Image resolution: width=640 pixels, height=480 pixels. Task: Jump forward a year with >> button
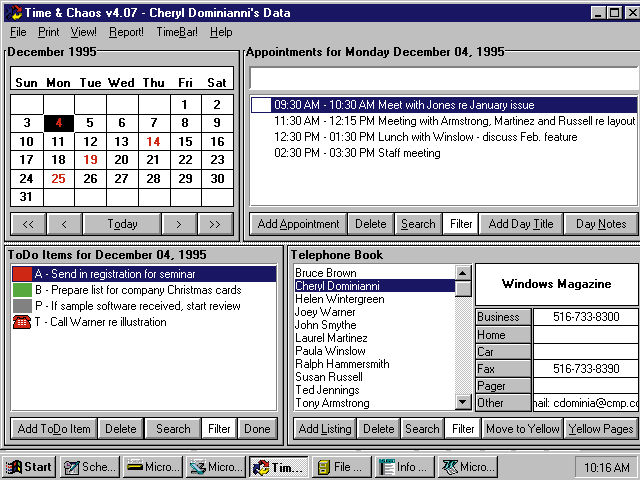click(215, 224)
